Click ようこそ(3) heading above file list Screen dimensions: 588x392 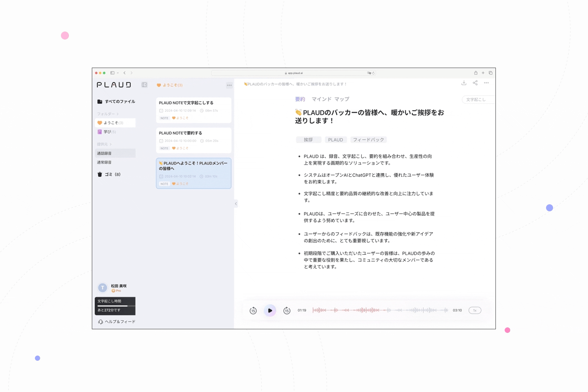(170, 85)
